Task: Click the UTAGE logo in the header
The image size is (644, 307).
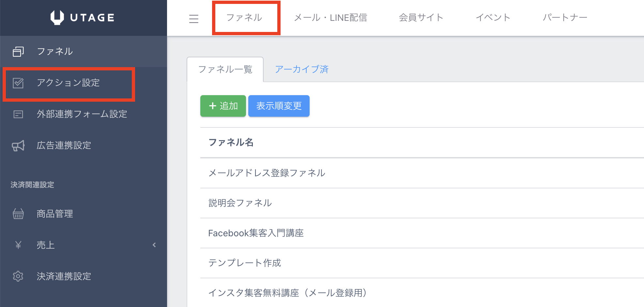Action: [83, 18]
